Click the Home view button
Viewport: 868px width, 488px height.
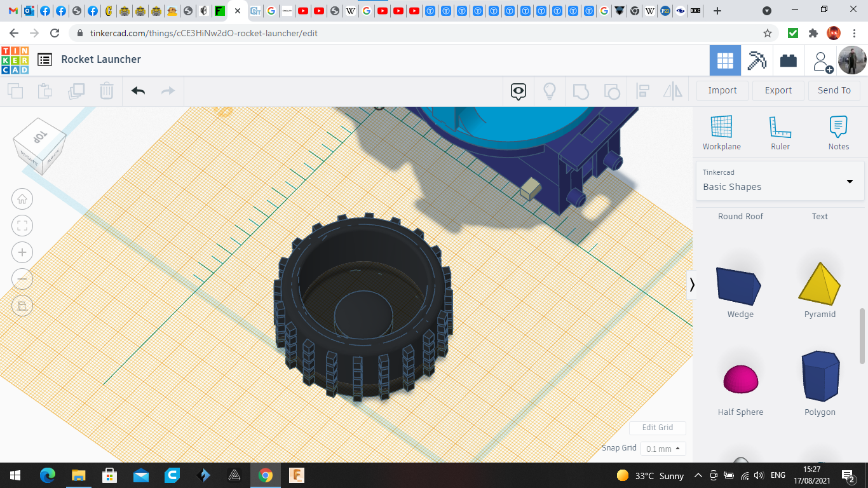[22, 199]
